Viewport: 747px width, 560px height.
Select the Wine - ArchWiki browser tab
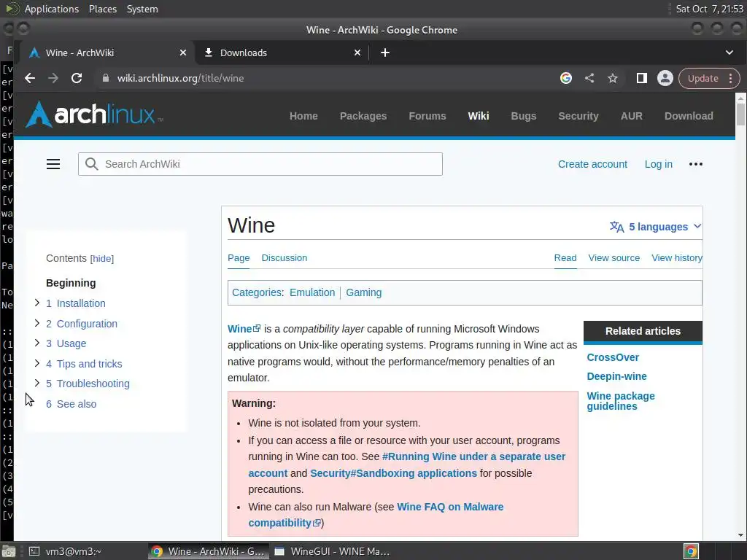(x=106, y=52)
